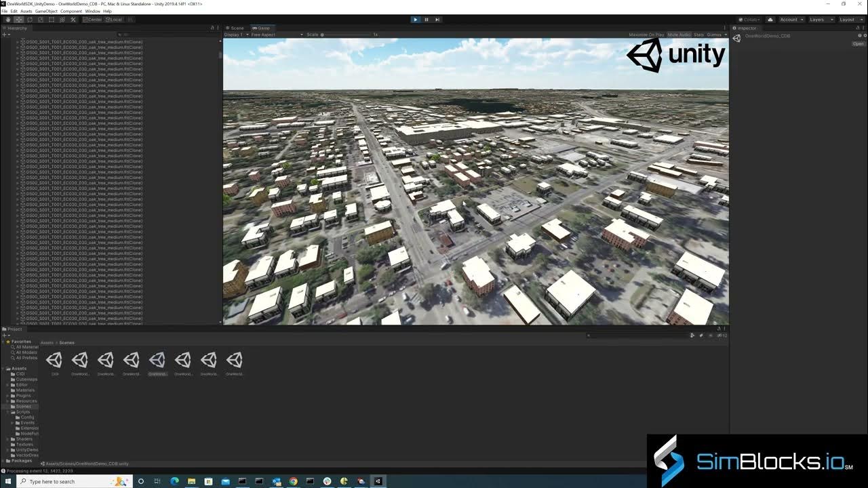Select the Hand tool in the toolbar
The image size is (868, 488).
click(9, 19)
